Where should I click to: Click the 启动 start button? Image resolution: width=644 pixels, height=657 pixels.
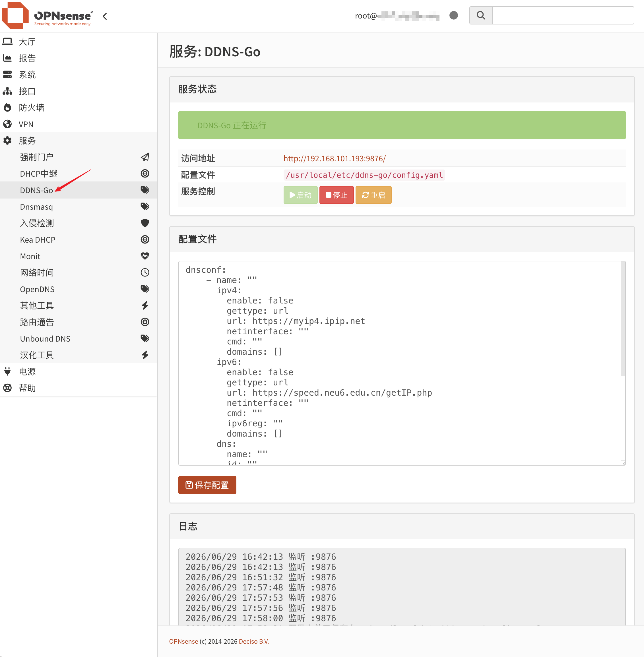click(301, 195)
